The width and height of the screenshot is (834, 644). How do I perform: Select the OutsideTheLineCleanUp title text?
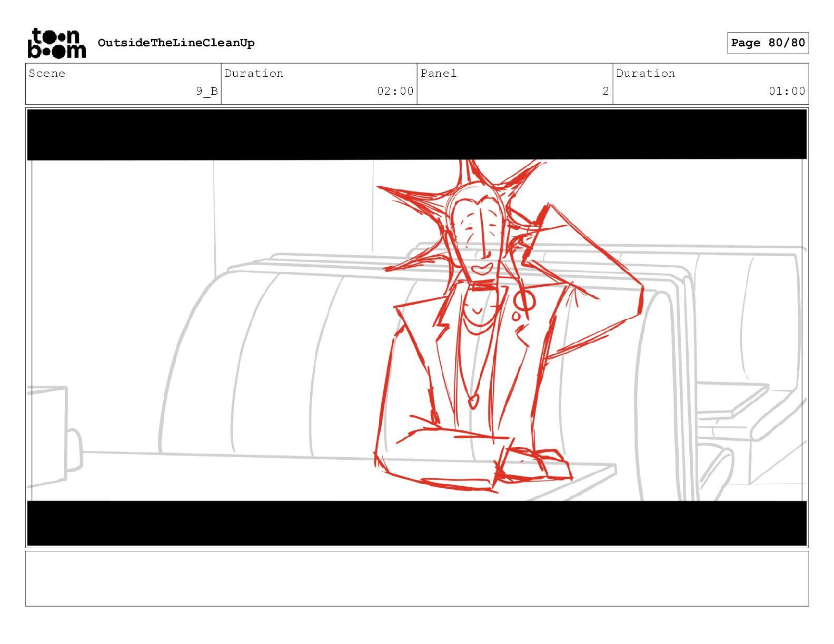(176, 43)
